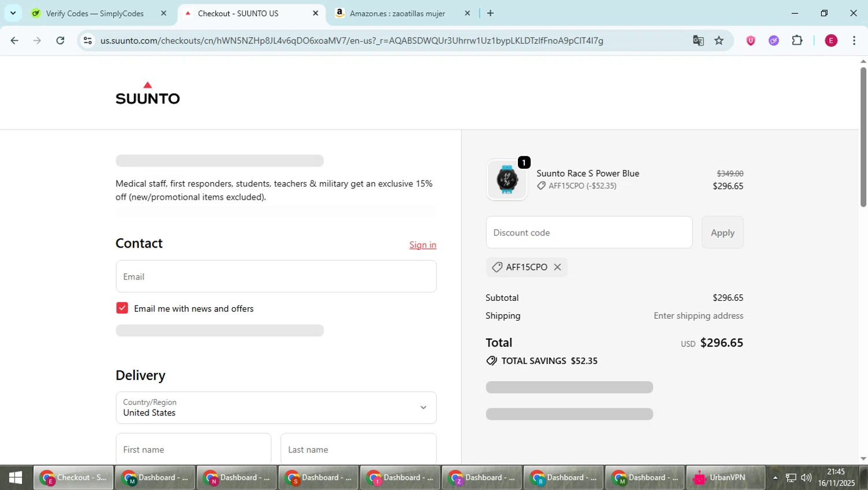
Task: Open the Chrome three-dot menu
Action: (x=854, y=40)
